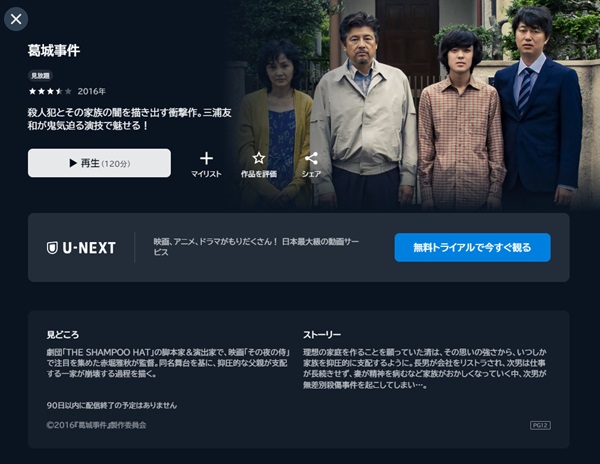Click the 日本最大級の動画サービス banner text
The width and height of the screenshot is (600, 464).
point(256,247)
